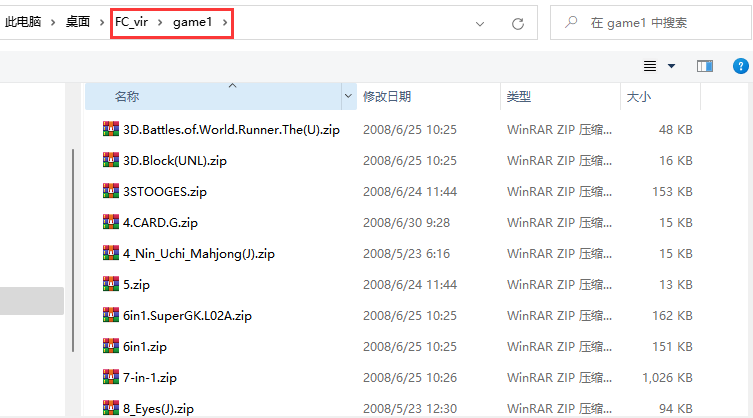Viewport: 753px width, 418px height.
Task: Click the 13 KB size cell
Action: 676,284
